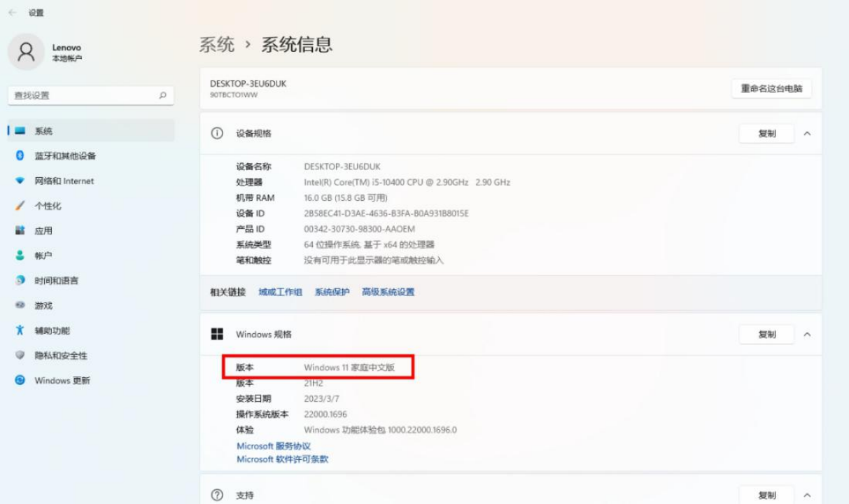Click the network icon for 网络和 Internet
Screen dimensions: 849x504
coord(20,181)
